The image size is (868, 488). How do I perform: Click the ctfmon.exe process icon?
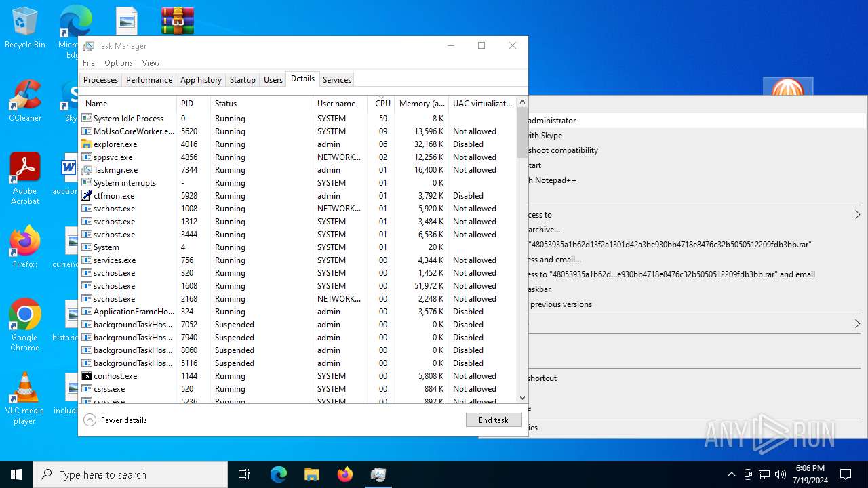[87, 196]
